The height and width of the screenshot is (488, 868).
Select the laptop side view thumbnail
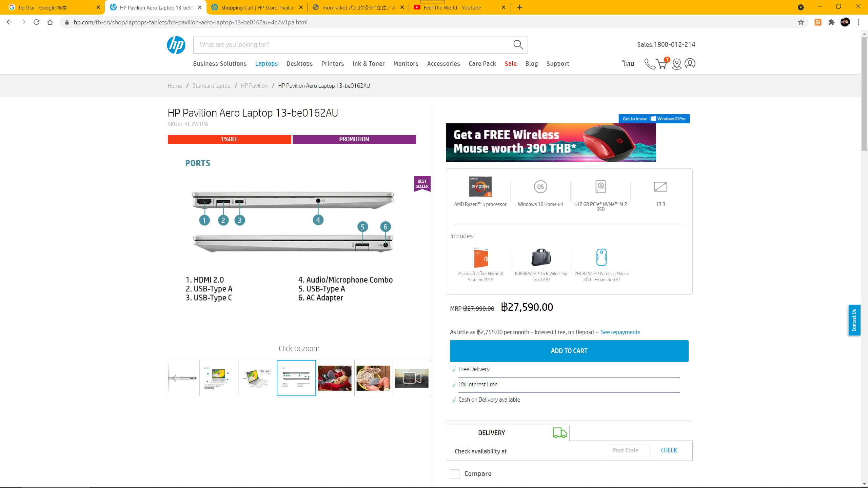(183, 378)
